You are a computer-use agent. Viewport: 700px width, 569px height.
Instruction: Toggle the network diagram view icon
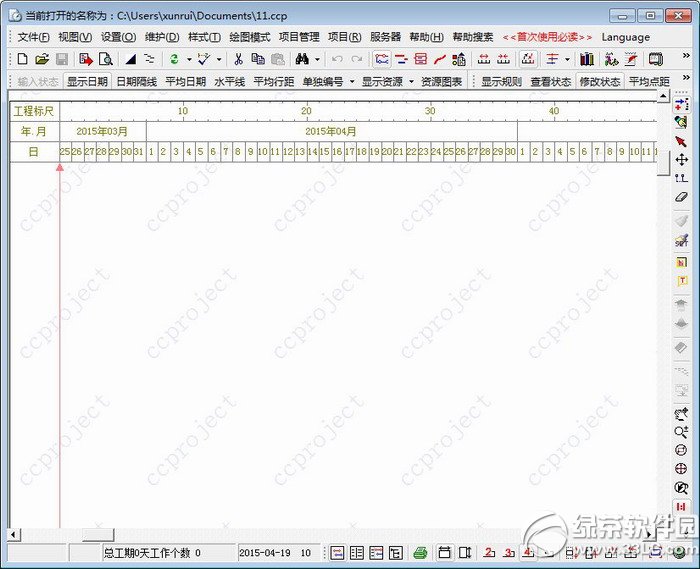pyautogui.click(x=382, y=59)
